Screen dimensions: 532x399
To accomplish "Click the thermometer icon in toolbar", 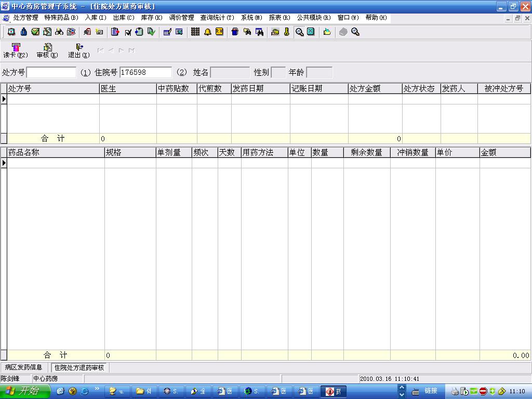I will (x=286, y=32).
